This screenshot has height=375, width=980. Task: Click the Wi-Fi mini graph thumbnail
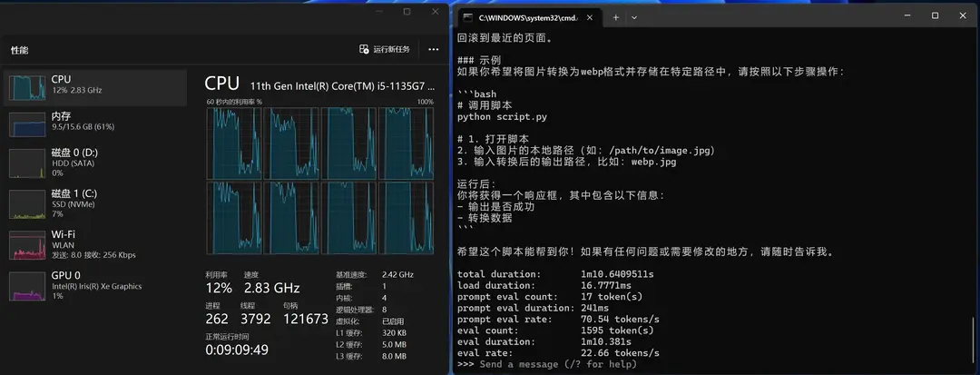coord(27,247)
